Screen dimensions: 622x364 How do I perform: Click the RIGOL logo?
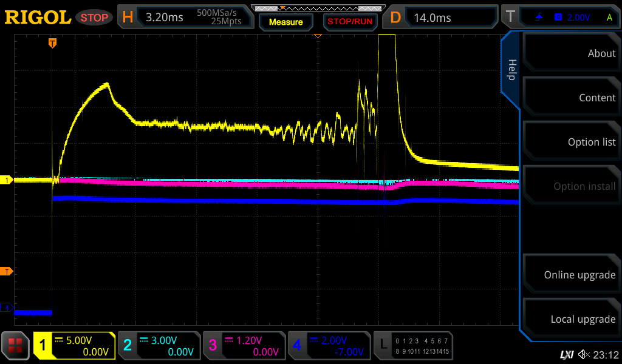pos(38,18)
